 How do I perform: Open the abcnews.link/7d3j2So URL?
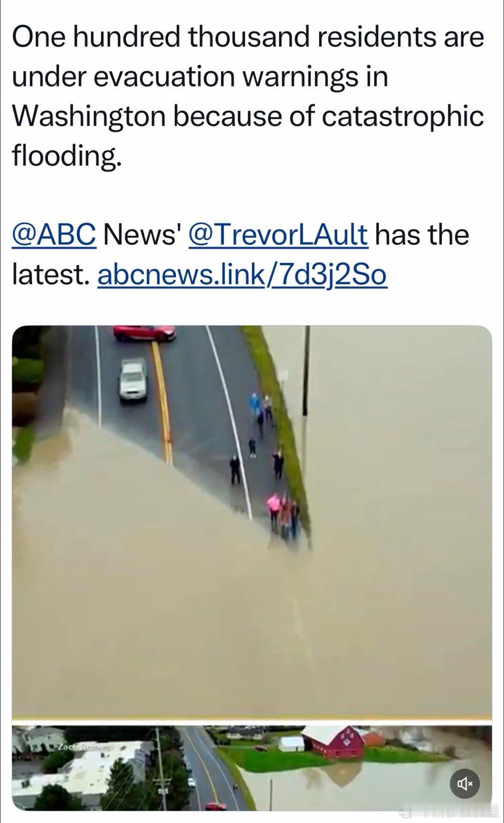(x=242, y=275)
